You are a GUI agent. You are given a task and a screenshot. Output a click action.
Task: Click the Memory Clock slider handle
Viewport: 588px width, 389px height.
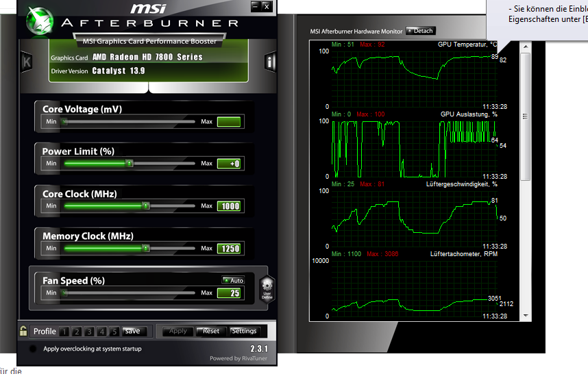point(146,248)
